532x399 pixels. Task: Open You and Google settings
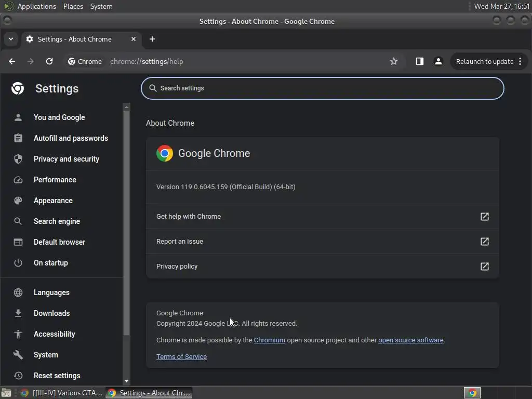click(x=59, y=117)
